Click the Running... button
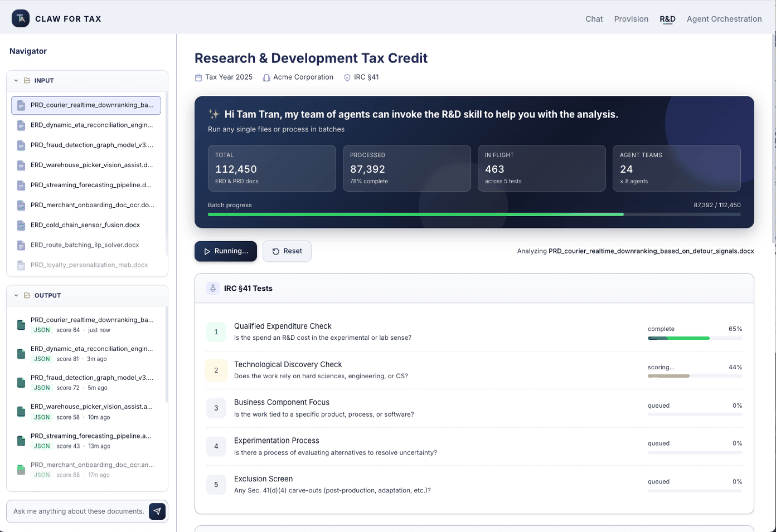This screenshot has width=776, height=532. click(x=226, y=251)
